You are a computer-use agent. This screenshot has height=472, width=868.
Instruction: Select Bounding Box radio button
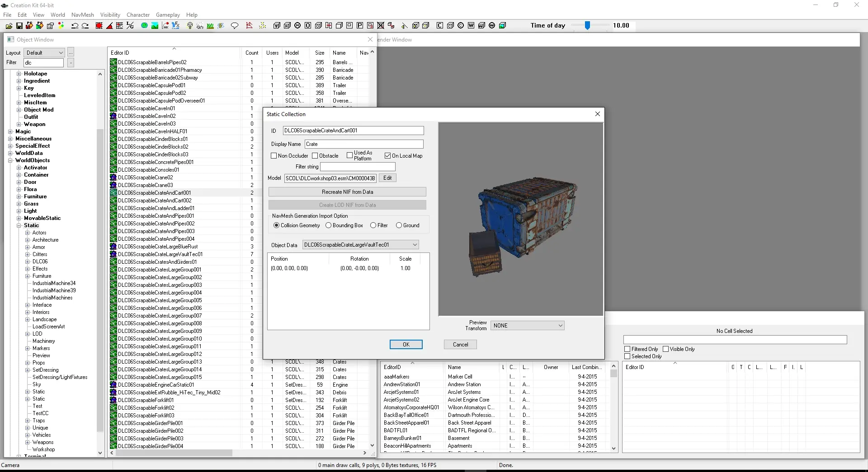click(x=329, y=225)
